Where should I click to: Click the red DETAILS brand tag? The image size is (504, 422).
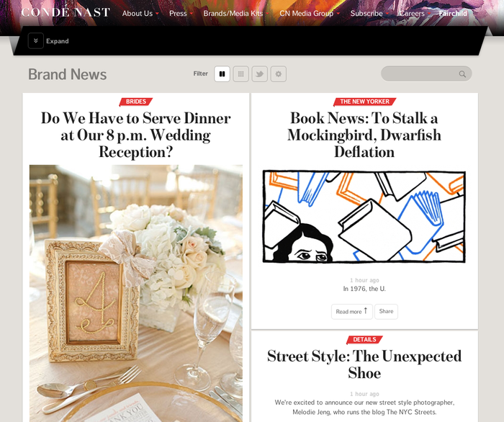pyautogui.click(x=364, y=339)
